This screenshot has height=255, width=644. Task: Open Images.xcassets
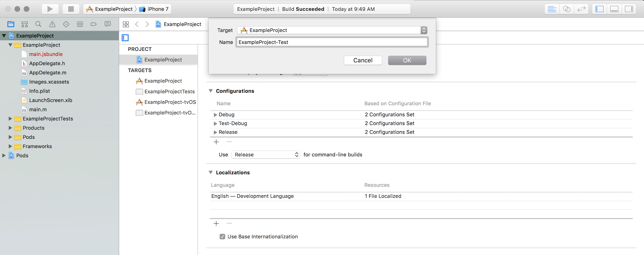point(49,82)
